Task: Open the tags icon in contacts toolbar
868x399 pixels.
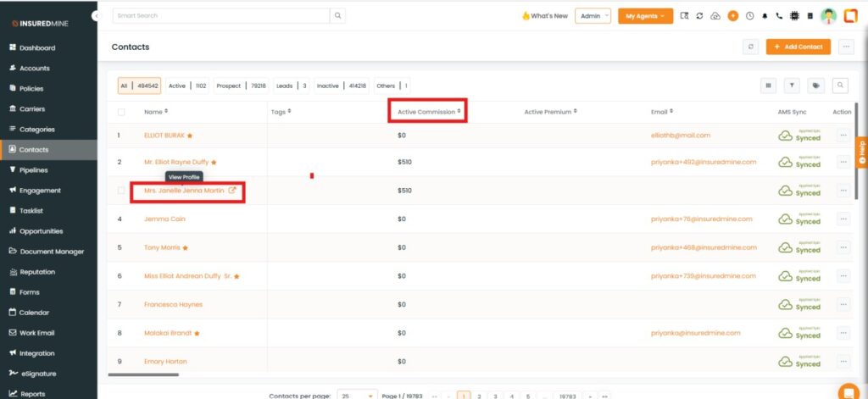Action: pos(815,86)
